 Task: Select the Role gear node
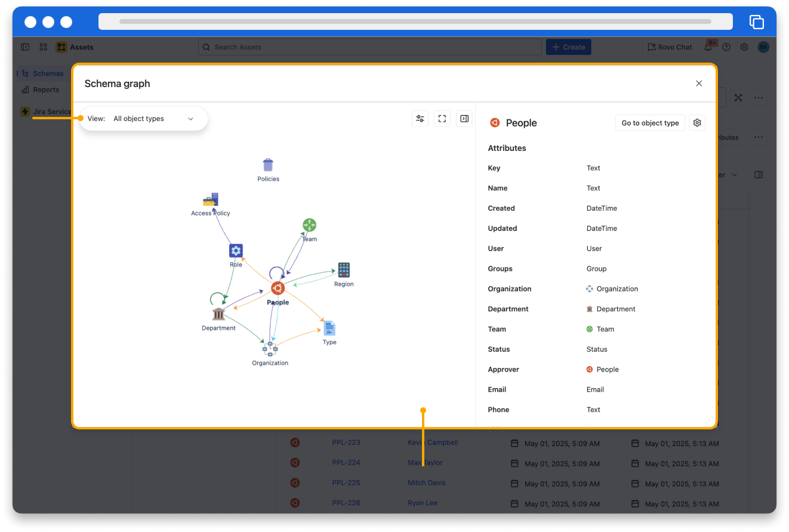click(236, 250)
